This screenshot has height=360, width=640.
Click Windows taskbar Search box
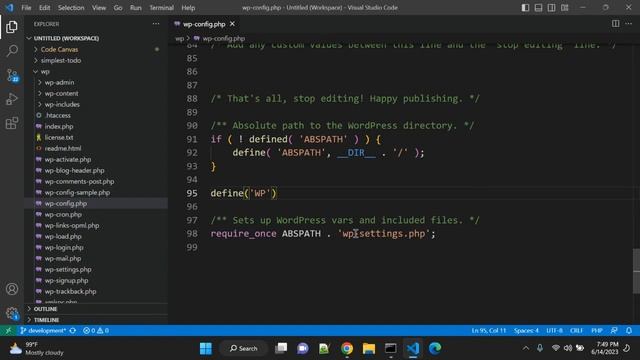coord(244,348)
